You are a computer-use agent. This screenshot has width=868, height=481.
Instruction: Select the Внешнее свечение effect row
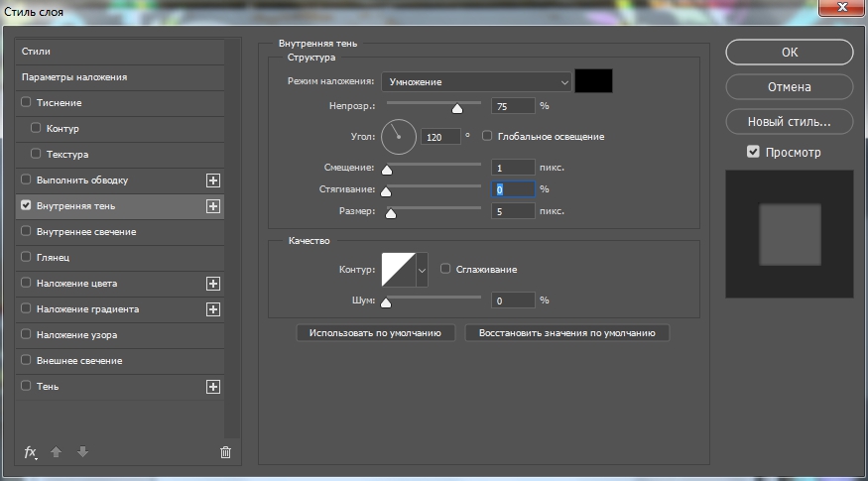pos(120,361)
